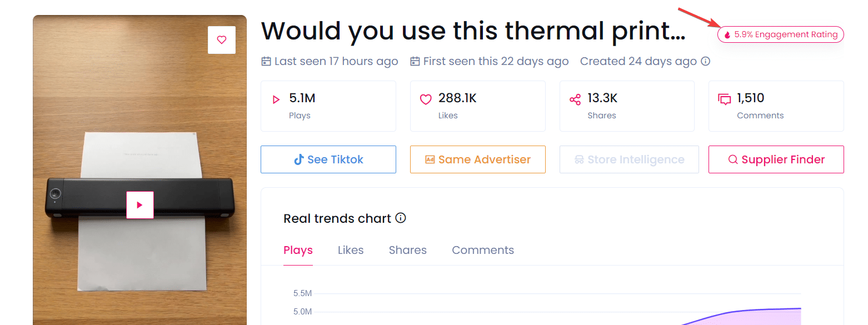Click the flame icon in Engagement Rating badge
Viewport: 868px width, 325px height.
tap(727, 35)
